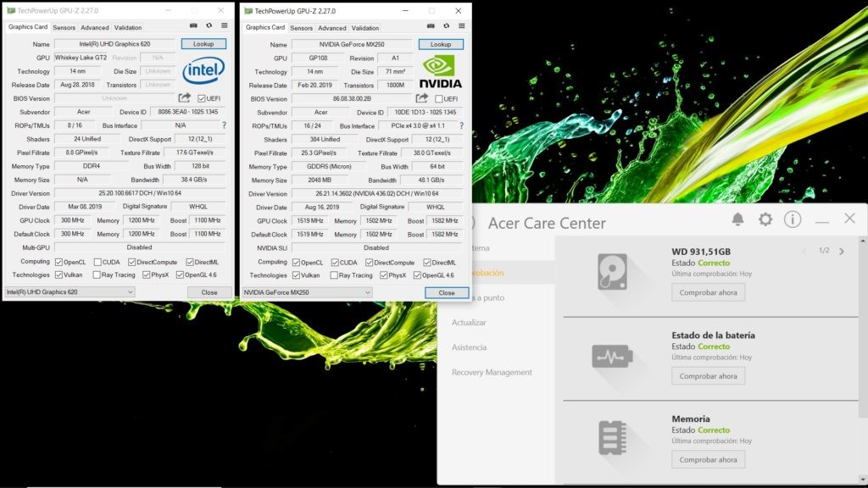Open the hamburger menu in NVIDIA GPU-Z window
The width and height of the screenshot is (868, 488).
462,26
